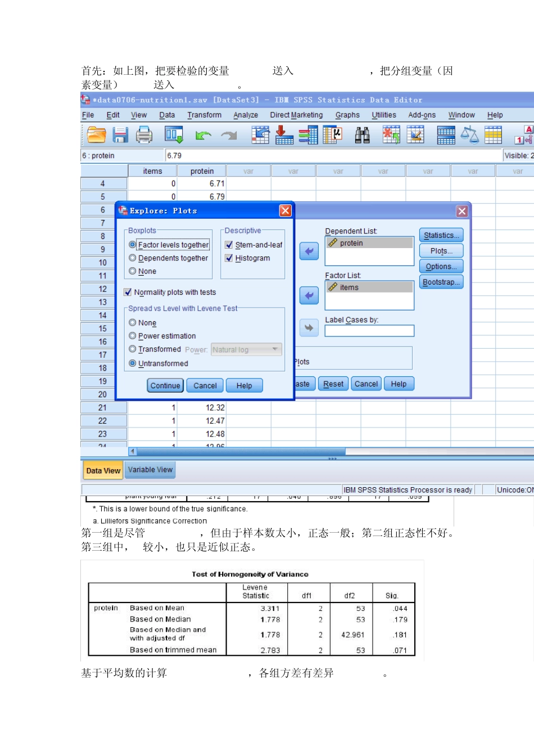Click the Bootstrap... button in Explore

tap(441, 282)
